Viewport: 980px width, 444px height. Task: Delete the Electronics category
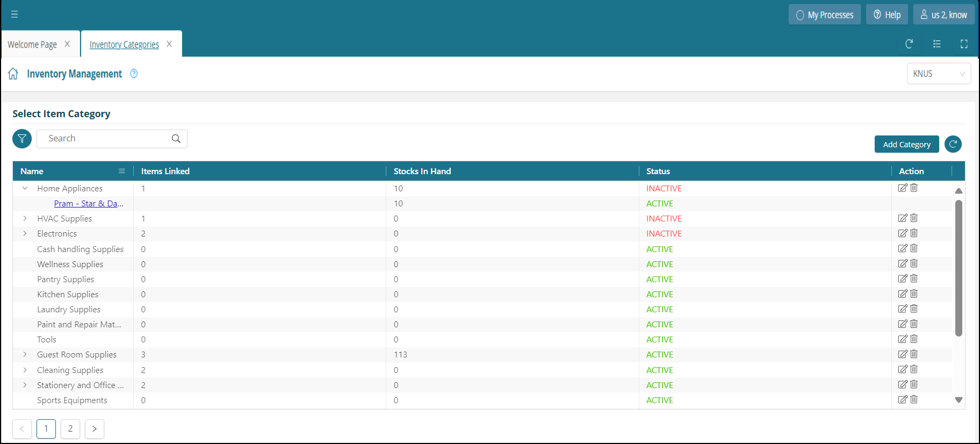point(914,233)
